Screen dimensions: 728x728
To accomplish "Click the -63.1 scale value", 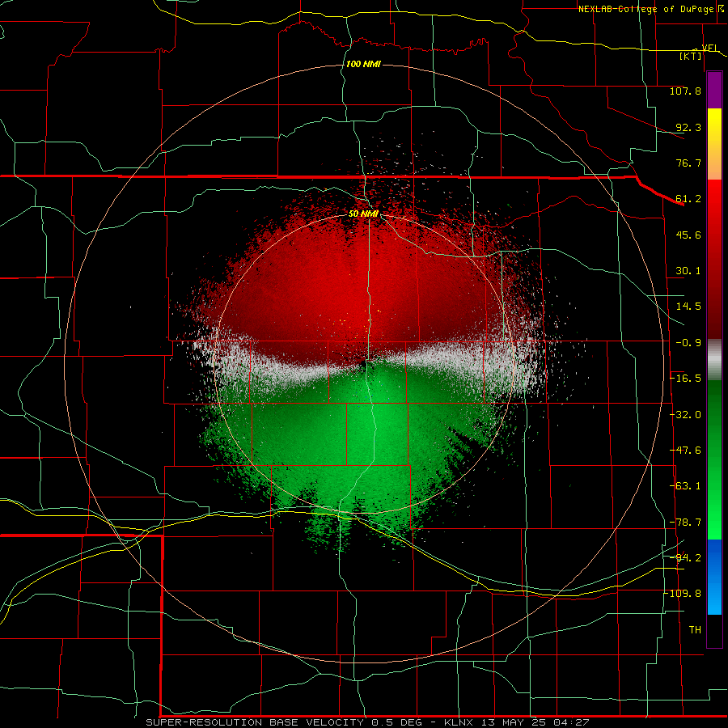I will point(685,486).
